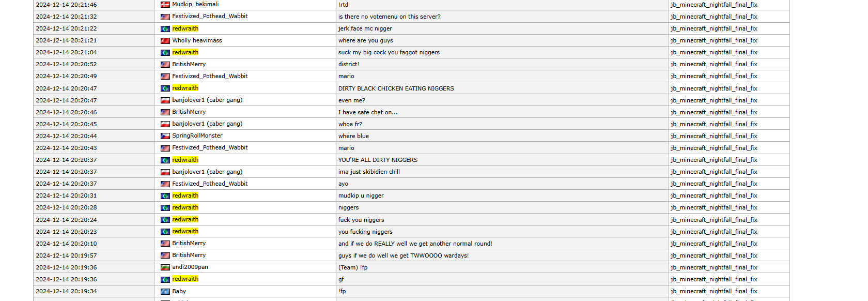Click the andi2009pan player name

190,267
